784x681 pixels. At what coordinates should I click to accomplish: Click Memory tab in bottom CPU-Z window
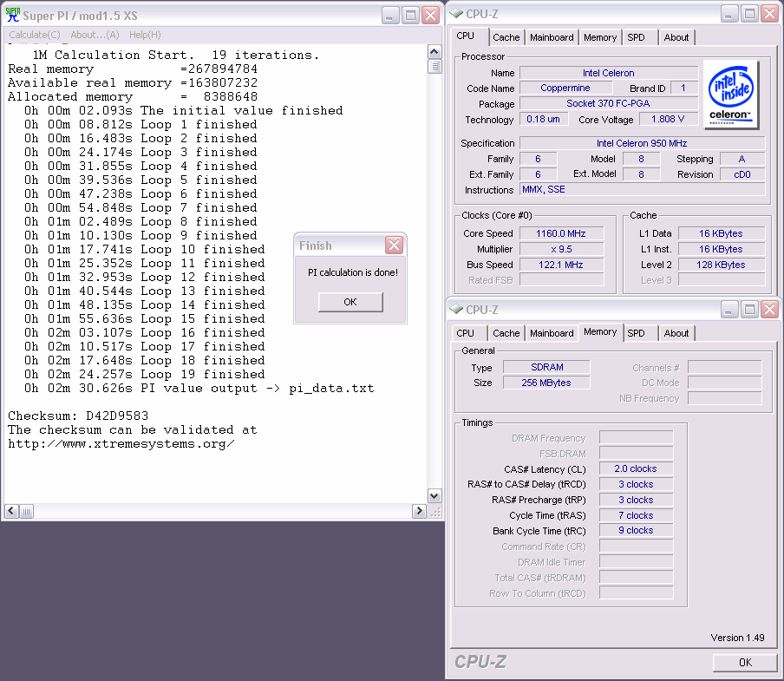point(600,331)
